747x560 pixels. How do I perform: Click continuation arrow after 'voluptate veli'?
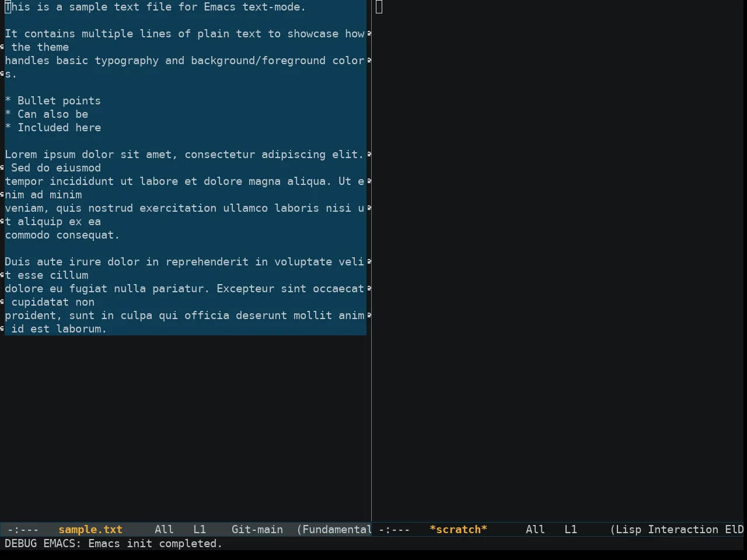pos(369,262)
